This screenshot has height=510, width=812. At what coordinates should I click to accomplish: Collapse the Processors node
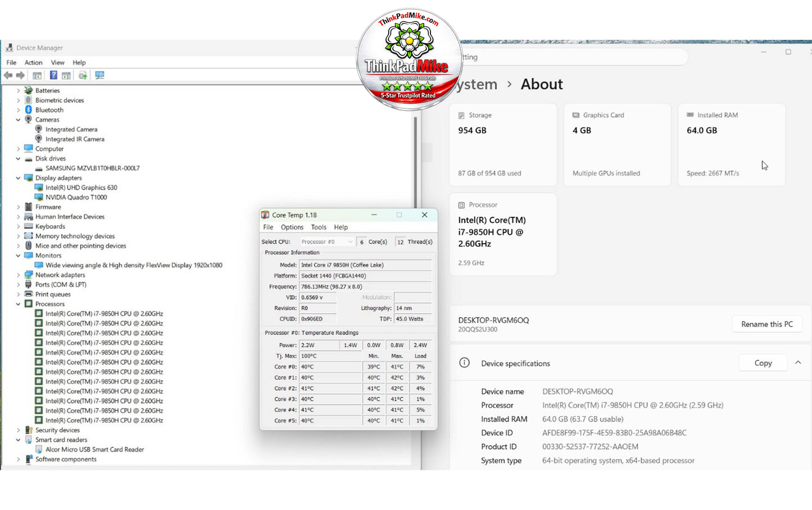click(x=18, y=304)
